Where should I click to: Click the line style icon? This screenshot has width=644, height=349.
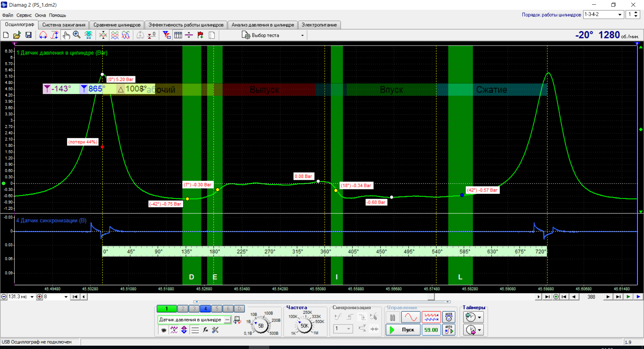(195, 330)
